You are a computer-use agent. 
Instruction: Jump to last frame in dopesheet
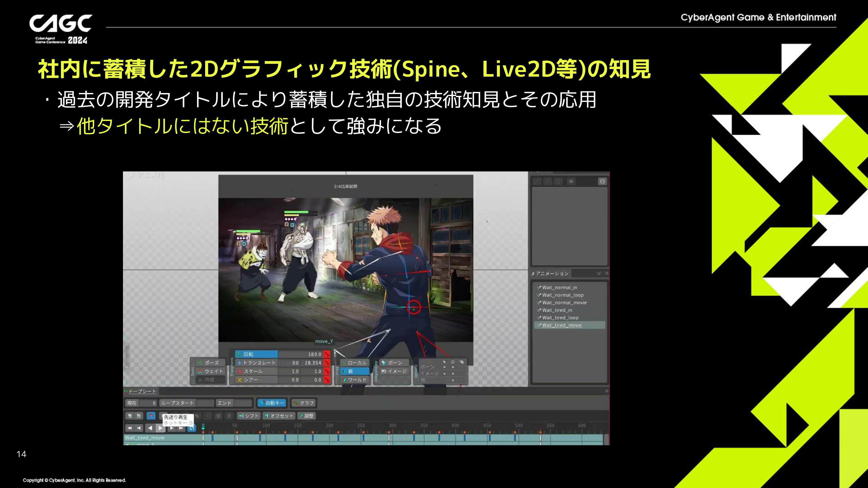(x=181, y=428)
